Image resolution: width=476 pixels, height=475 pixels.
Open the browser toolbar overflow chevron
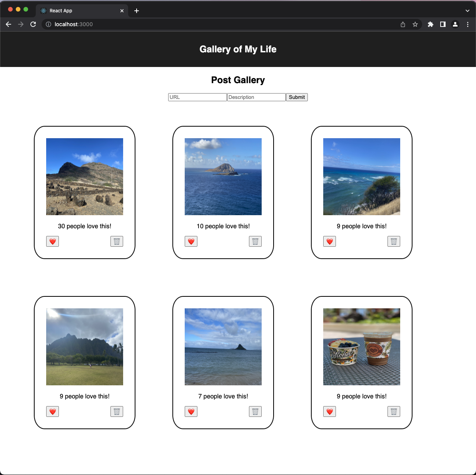pyautogui.click(x=467, y=10)
